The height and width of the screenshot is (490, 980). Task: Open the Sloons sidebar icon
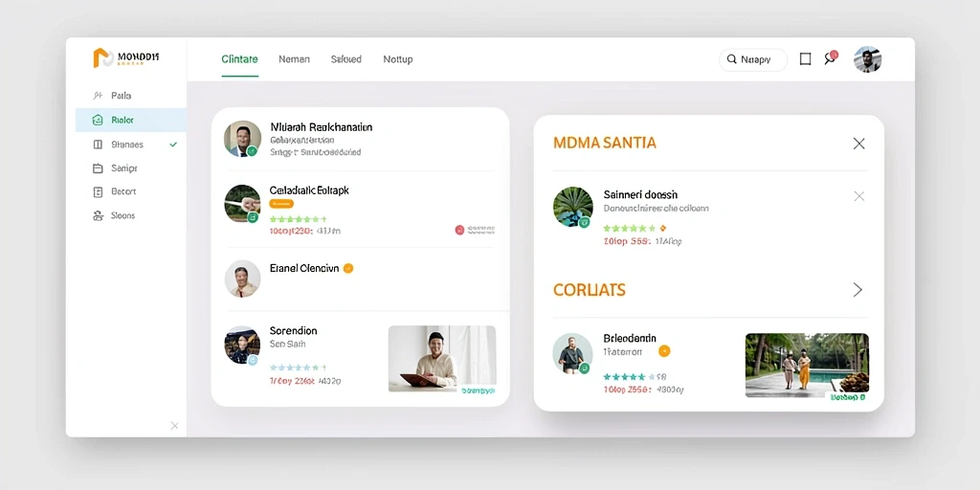point(98,215)
